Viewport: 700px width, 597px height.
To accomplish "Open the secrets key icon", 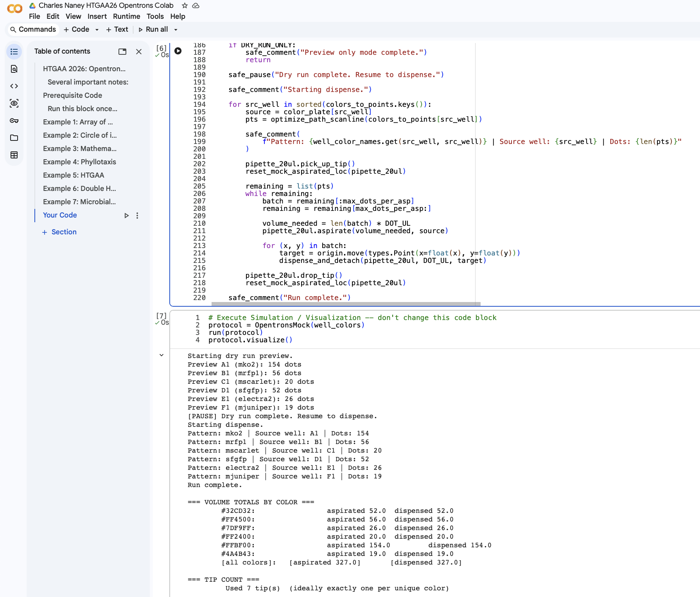I will [x=14, y=120].
